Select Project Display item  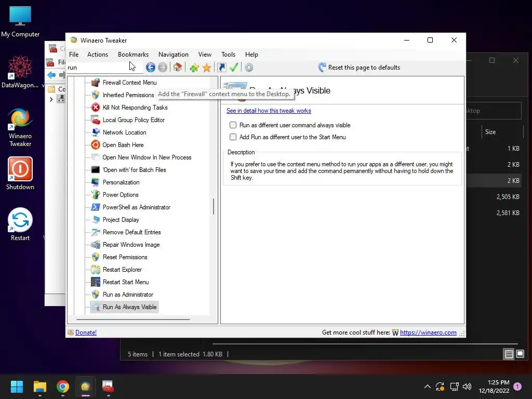[121, 220]
